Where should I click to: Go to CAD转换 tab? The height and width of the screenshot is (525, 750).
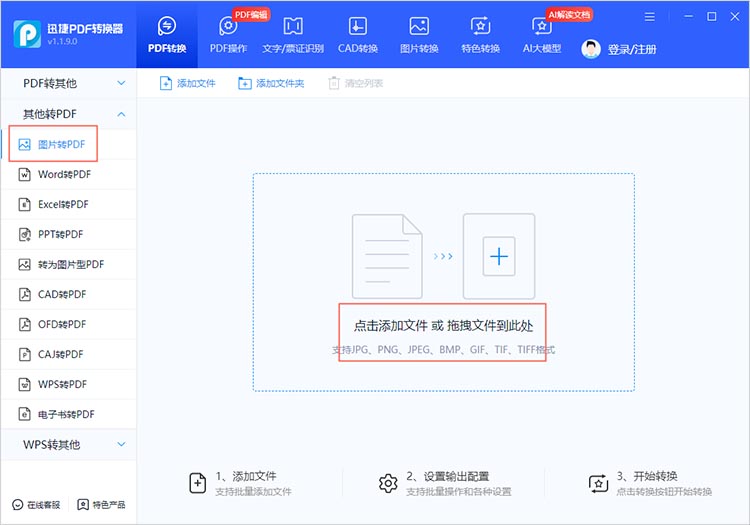point(358,34)
